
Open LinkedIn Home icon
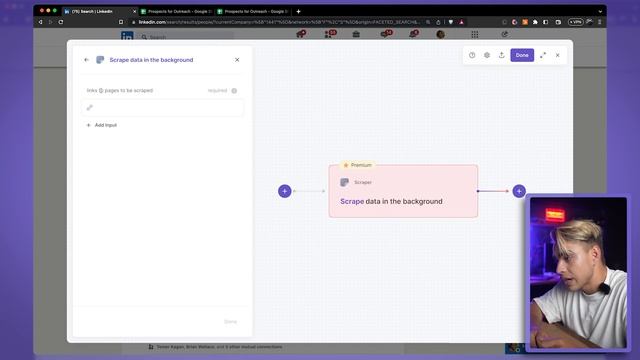(x=301, y=34)
